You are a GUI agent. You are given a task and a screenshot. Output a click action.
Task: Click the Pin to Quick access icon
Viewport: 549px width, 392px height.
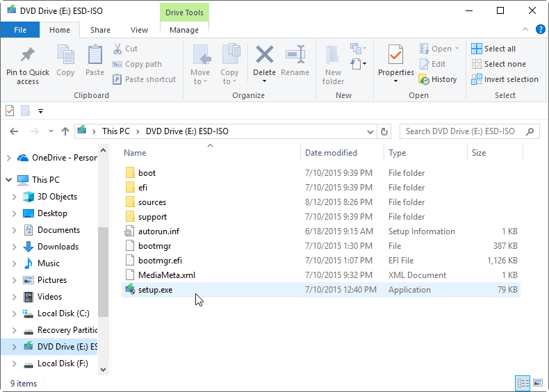point(28,56)
